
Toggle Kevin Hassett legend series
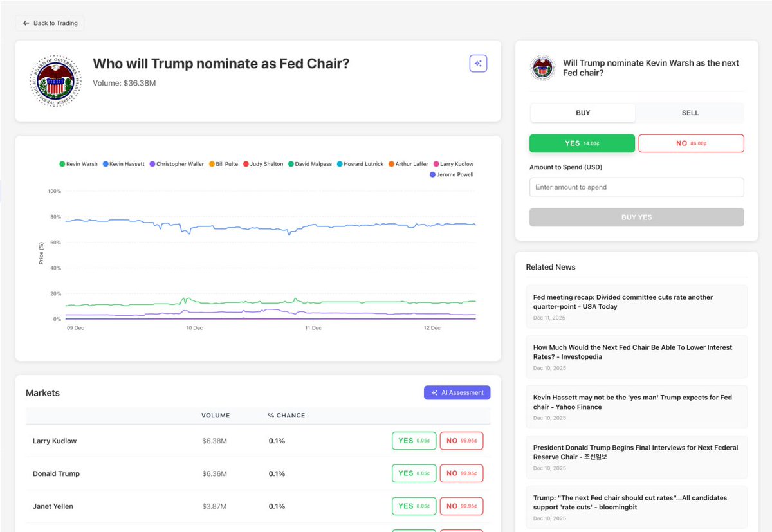click(x=124, y=164)
